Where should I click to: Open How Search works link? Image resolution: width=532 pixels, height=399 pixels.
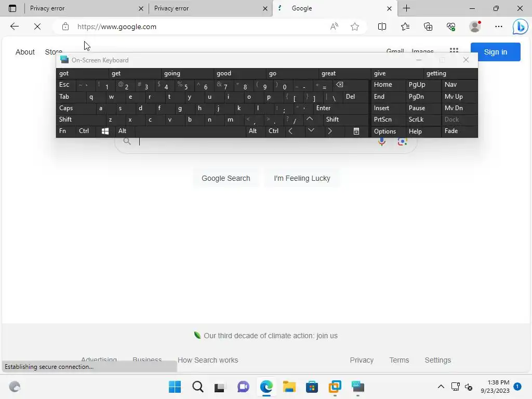click(208, 360)
